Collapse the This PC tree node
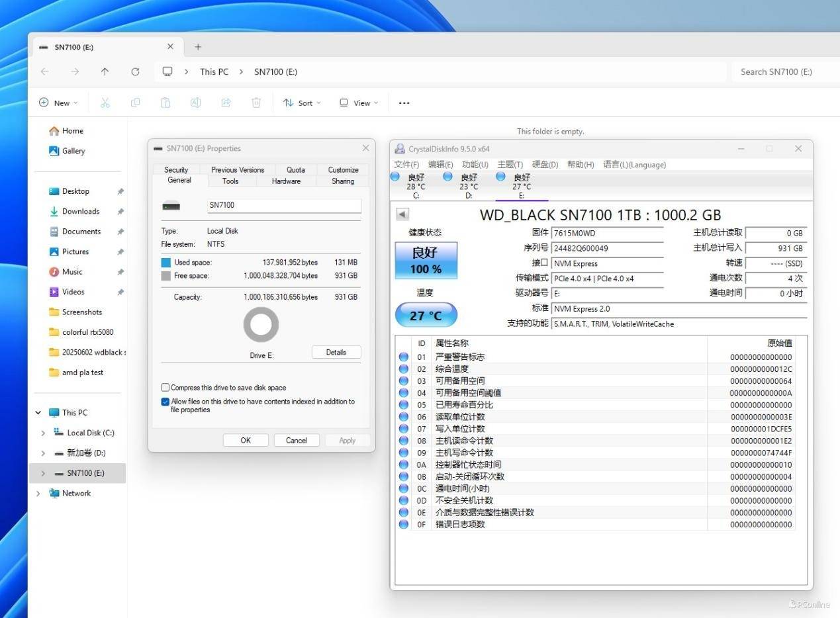840x618 pixels. coord(38,413)
